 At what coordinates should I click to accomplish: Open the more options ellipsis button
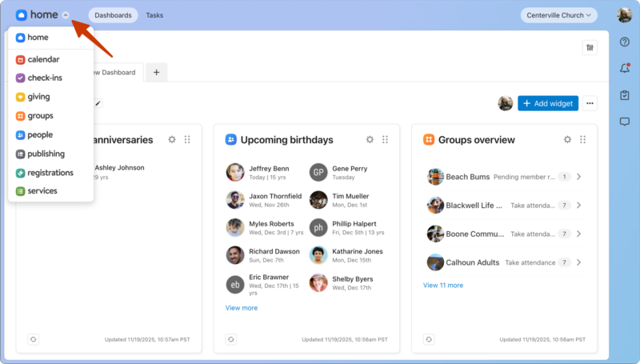pos(590,103)
